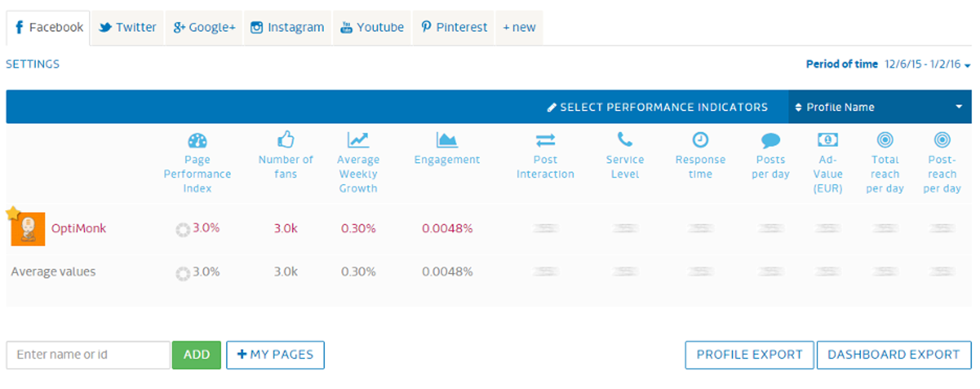Click the DASHBOARD EXPORT button
The height and width of the screenshot is (389, 980).
894,355
